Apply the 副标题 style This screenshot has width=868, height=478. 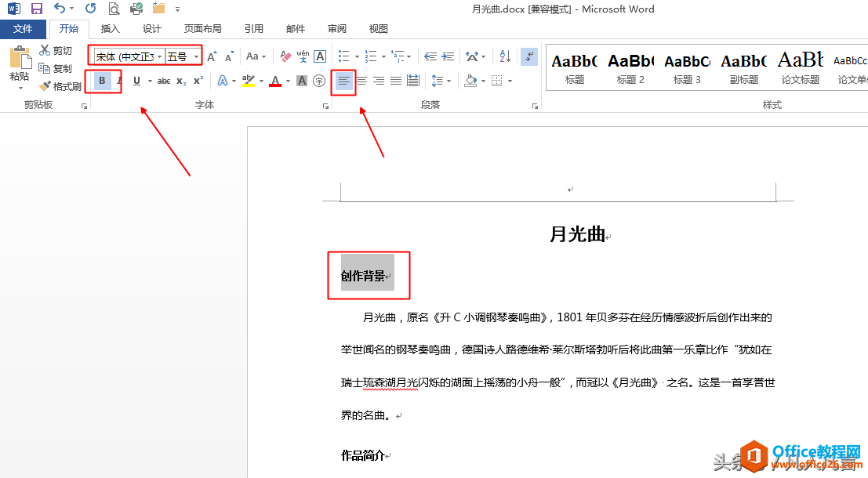coord(744,68)
